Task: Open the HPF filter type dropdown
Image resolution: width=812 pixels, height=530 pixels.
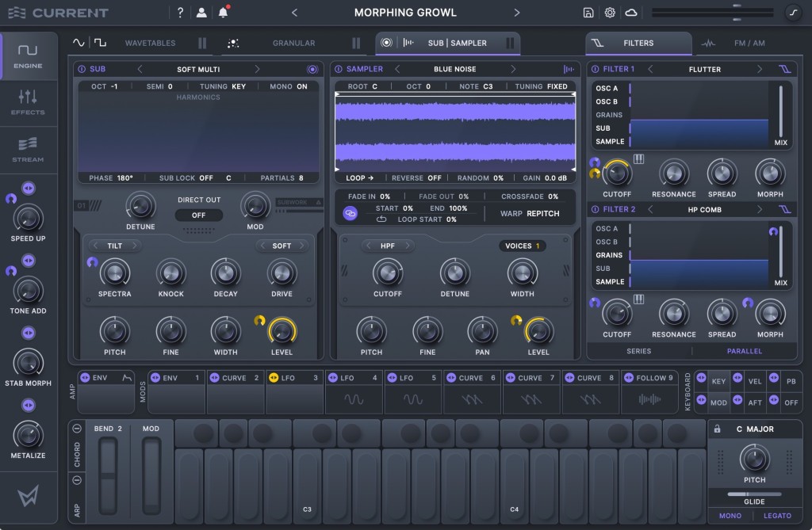Action: pyautogui.click(x=387, y=246)
